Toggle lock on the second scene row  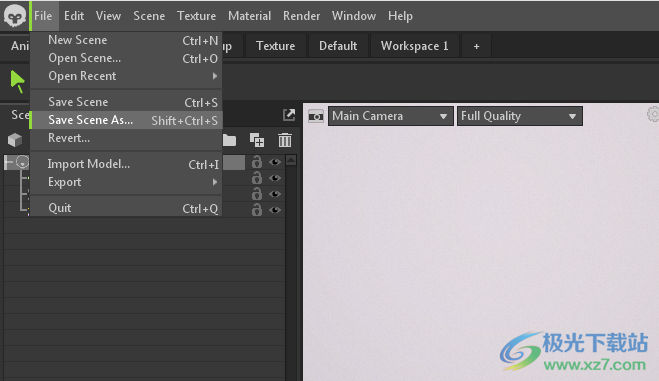coord(257,178)
